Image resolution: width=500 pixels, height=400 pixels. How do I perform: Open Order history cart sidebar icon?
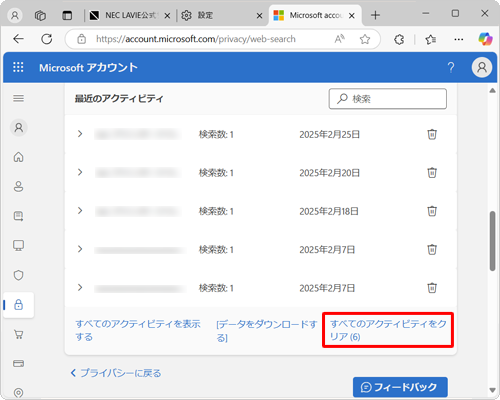click(x=19, y=334)
